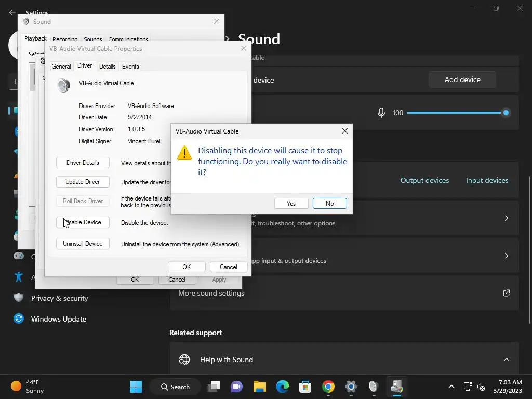Decline disabling with the No button
Viewport: 532px width, 399px height.
329,203
